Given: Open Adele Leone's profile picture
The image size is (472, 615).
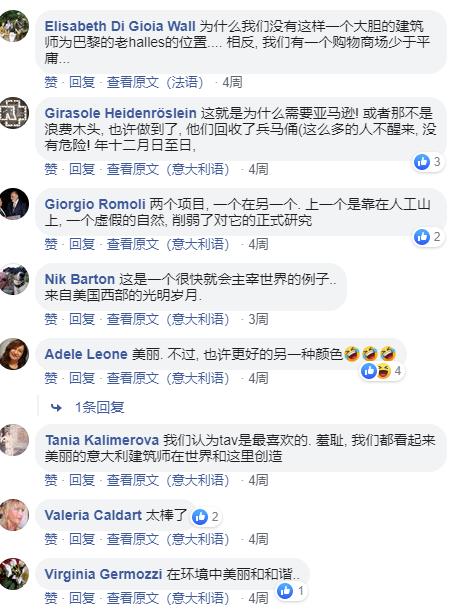Looking at the screenshot, I should coord(14,354).
